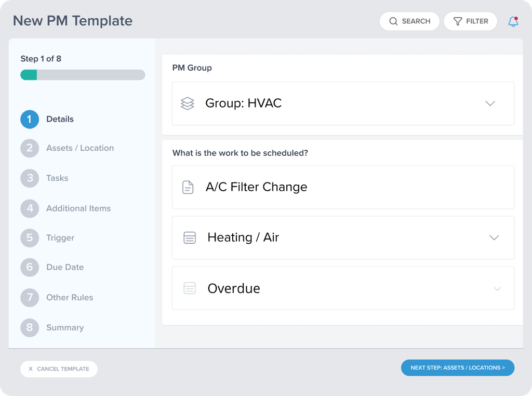Click the step progress bar
532x396 pixels.
[83, 75]
